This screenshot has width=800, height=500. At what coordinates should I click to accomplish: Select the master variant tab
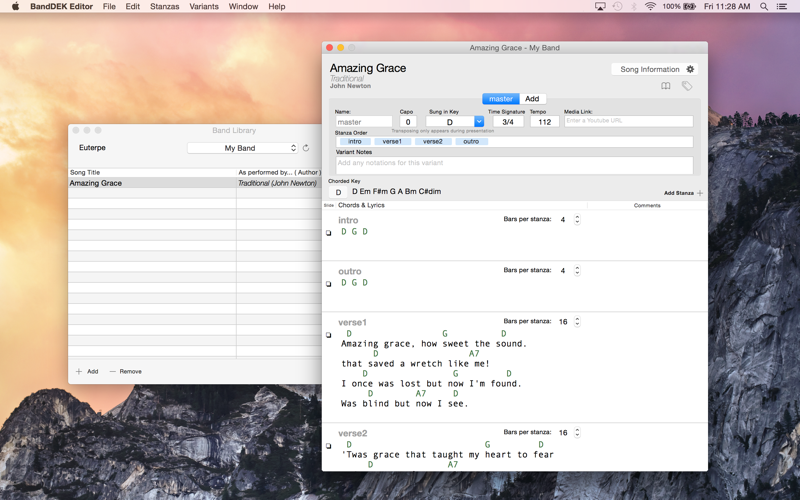tap(501, 99)
